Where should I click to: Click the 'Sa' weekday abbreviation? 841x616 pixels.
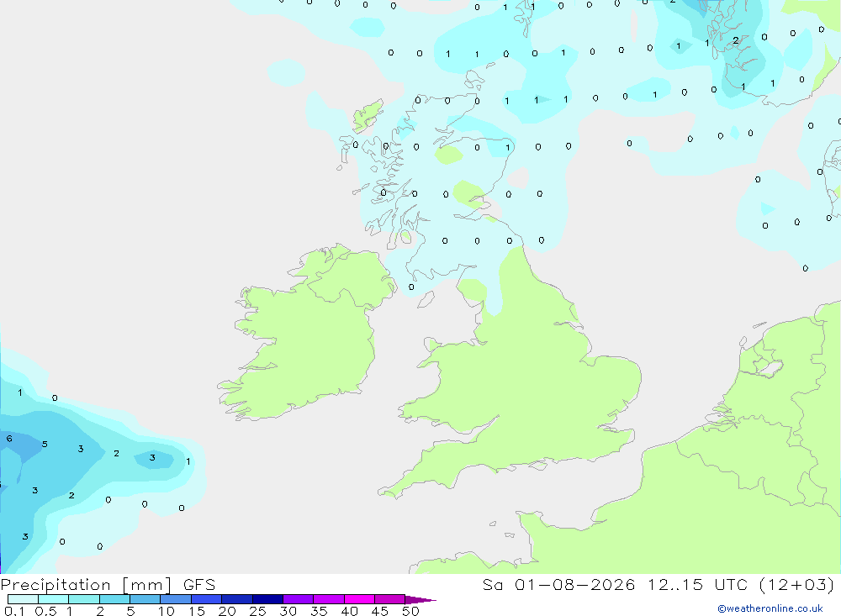492,585
